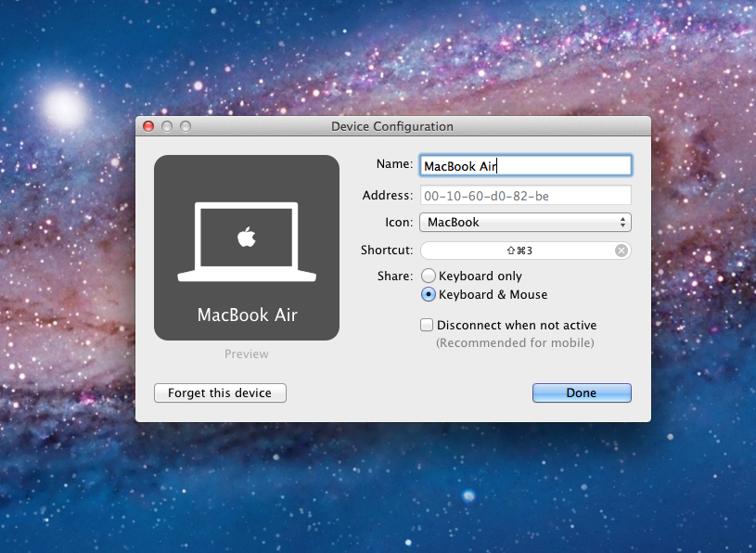This screenshot has width=756, height=553.
Task: Click the Shortcut recorder showing ⇧⌘3
Action: tap(525, 251)
